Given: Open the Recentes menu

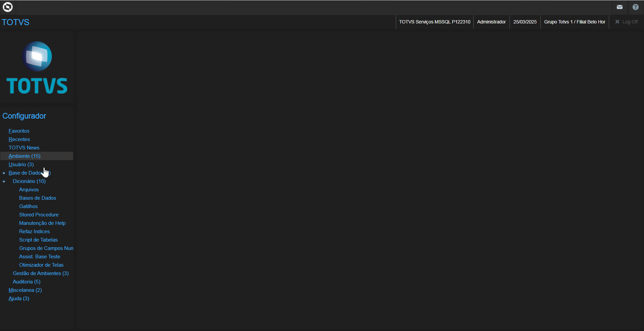Looking at the screenshot, I should [19, 139].
